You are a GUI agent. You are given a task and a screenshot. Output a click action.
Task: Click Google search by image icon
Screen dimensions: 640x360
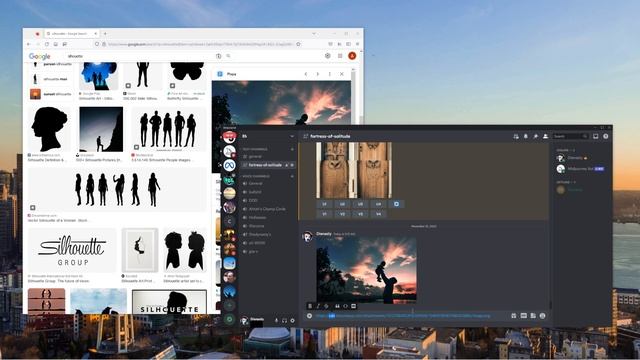click(x=218, y=56)
